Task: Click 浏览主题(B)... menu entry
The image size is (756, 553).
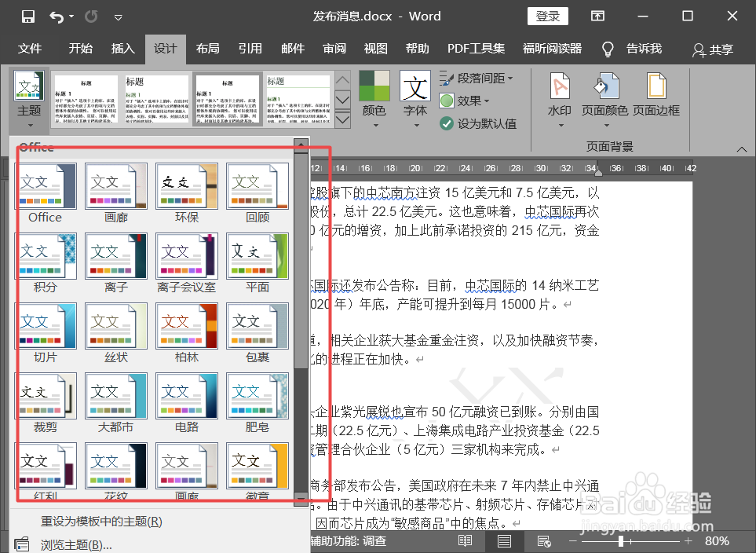Action: [76, 545]
